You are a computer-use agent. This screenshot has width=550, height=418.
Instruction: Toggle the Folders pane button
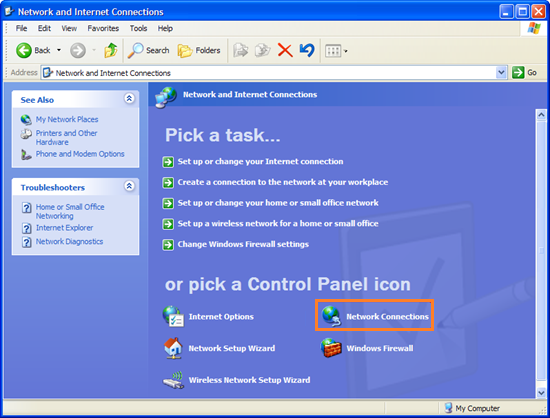[199, 50]
